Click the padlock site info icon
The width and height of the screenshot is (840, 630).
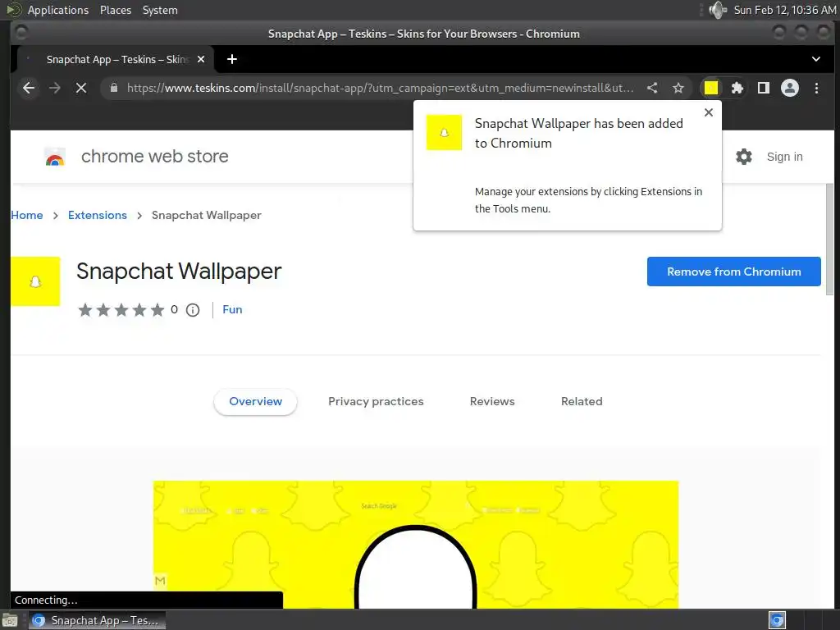pyautogui.click(x=113, y=88)
